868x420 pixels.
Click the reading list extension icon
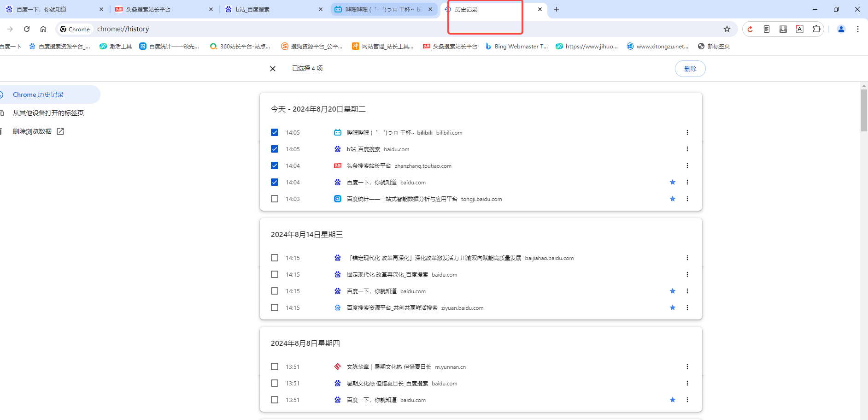coord(767,29)
